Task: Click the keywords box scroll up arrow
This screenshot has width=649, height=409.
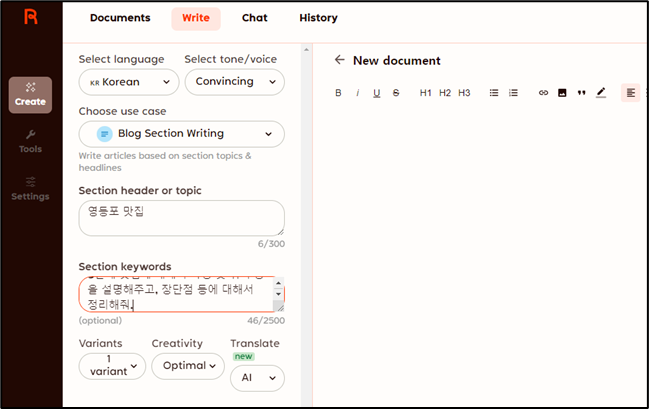Action: click(x=279, y=283)
